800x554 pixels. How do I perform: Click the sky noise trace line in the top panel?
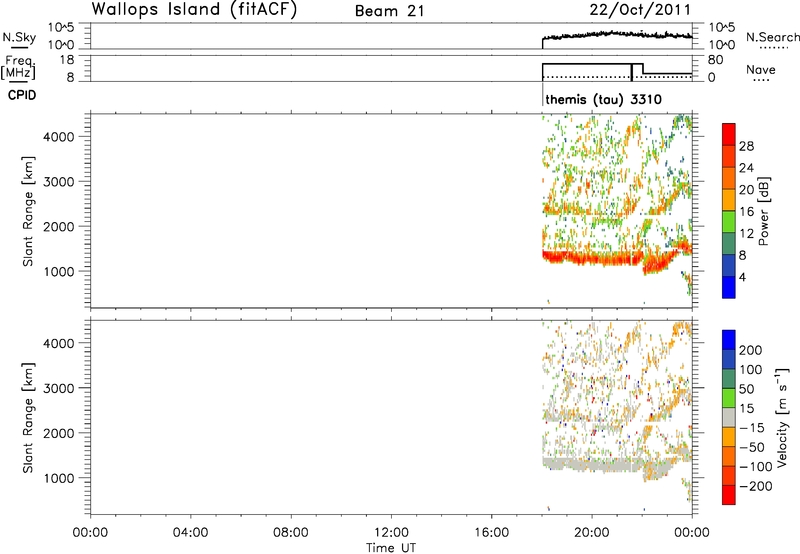point(617,35)
